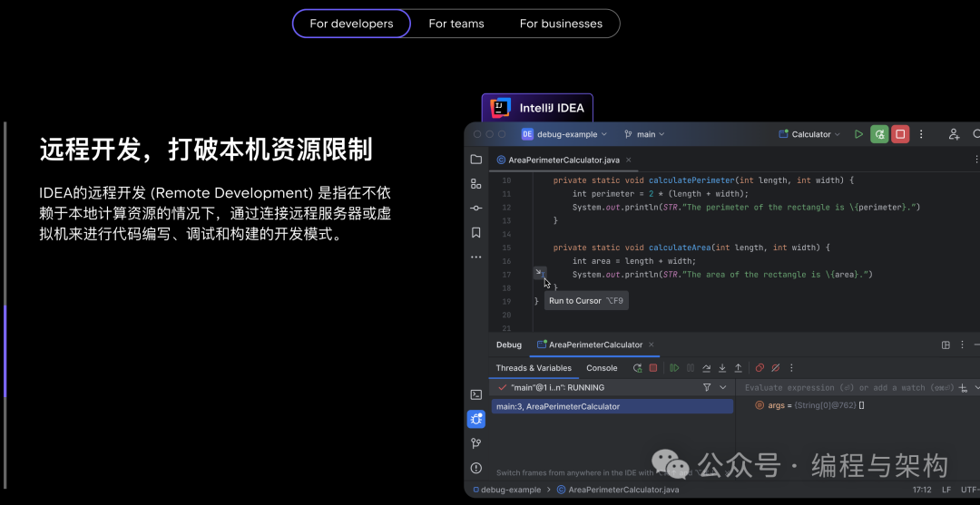Viewport: 980px width, 505px height.
Task: Click the IntelliJ IDEA badge
Action: (537, 108)
